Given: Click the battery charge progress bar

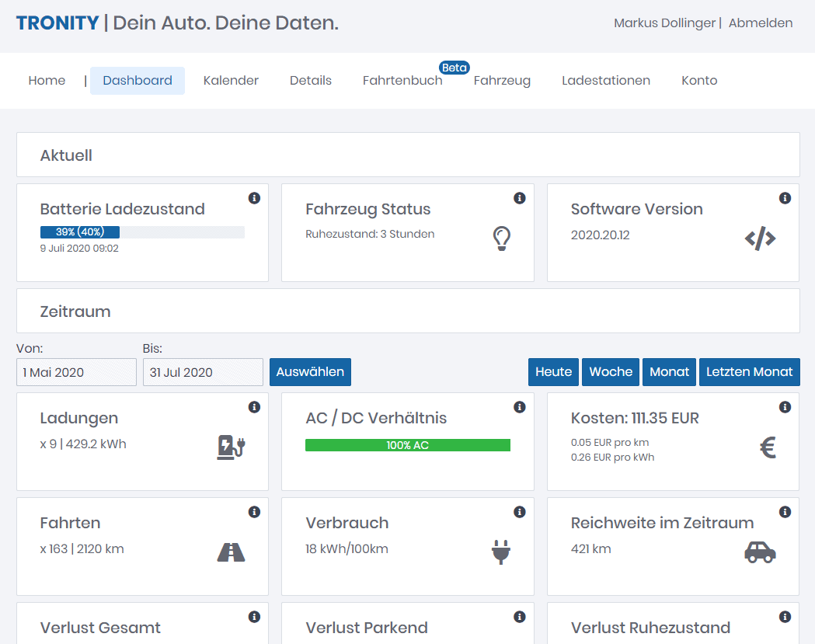Looking at the screenshot, I should 142,232.
